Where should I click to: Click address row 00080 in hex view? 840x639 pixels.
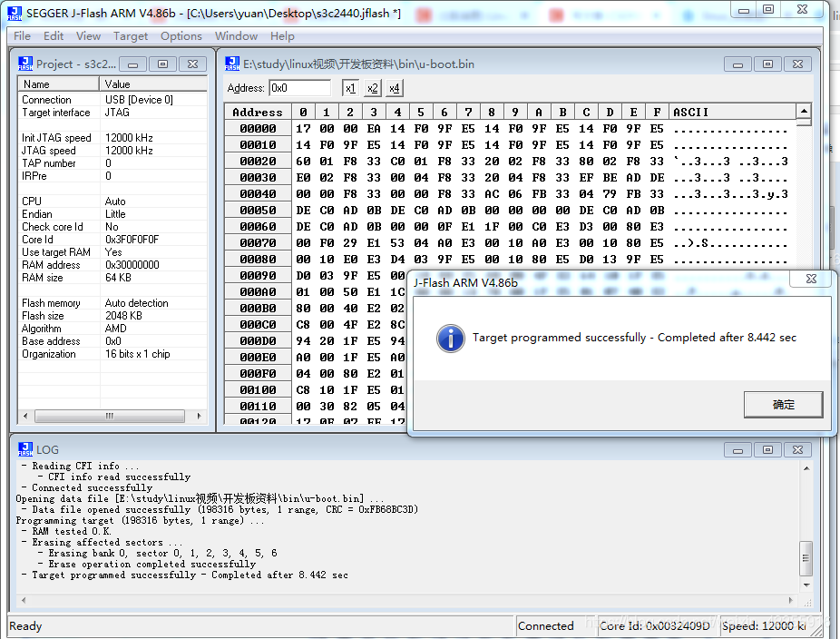click(258, 260)
